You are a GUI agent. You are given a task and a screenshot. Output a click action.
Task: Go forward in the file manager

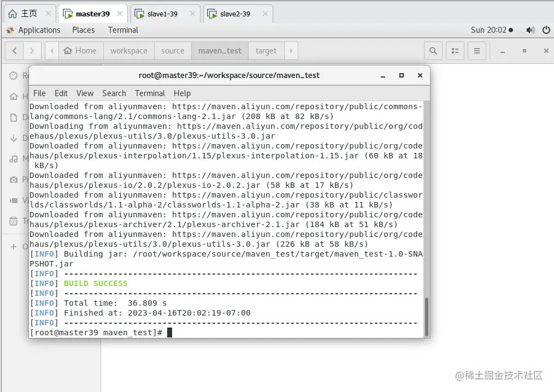pos(32,51)
